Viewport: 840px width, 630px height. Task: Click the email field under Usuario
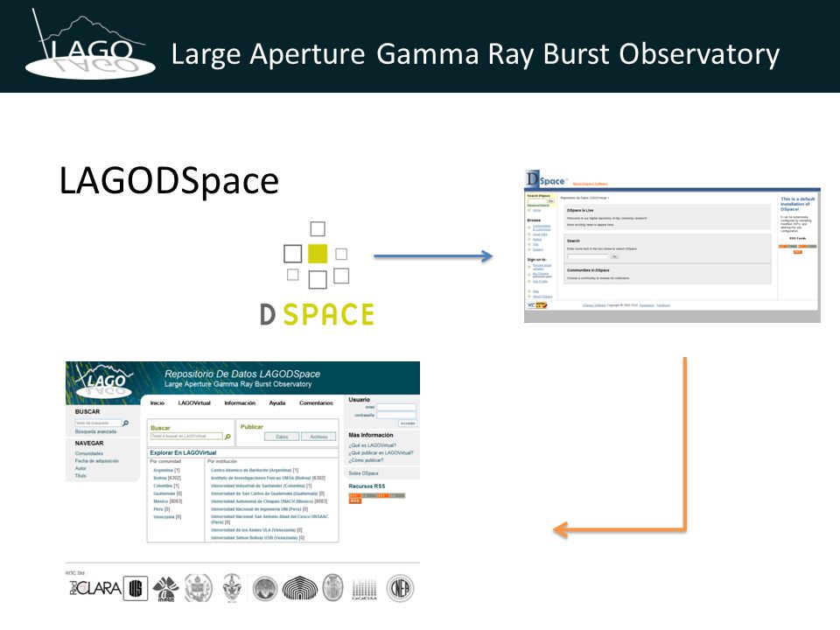pyautogui.click(x=395, y=407)
